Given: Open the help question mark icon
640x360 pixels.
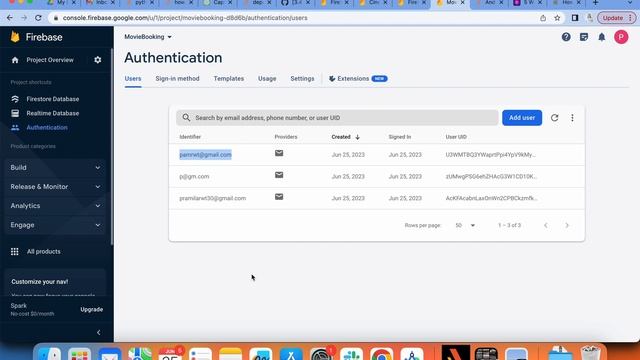Looking at the screenshot, I should click(566, 37).
